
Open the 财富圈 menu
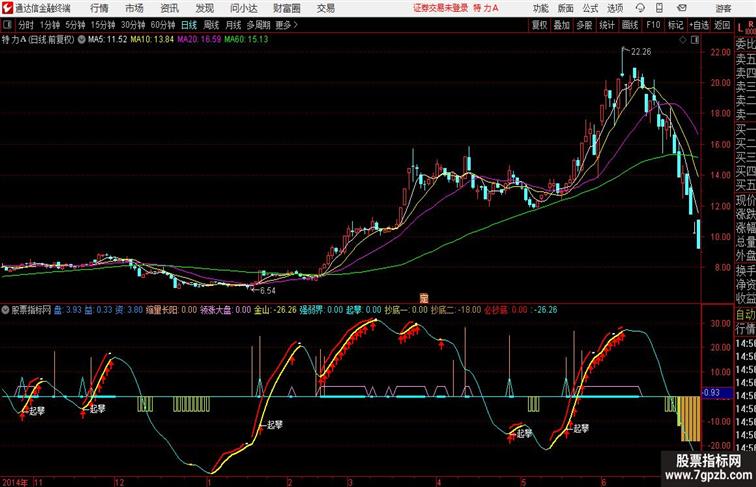tap(287, 8)
